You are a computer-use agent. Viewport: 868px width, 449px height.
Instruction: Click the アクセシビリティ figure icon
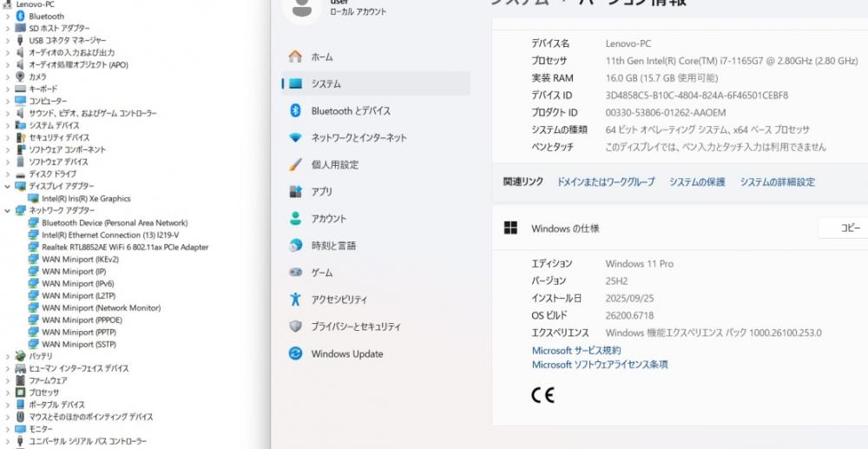(296, 300)
